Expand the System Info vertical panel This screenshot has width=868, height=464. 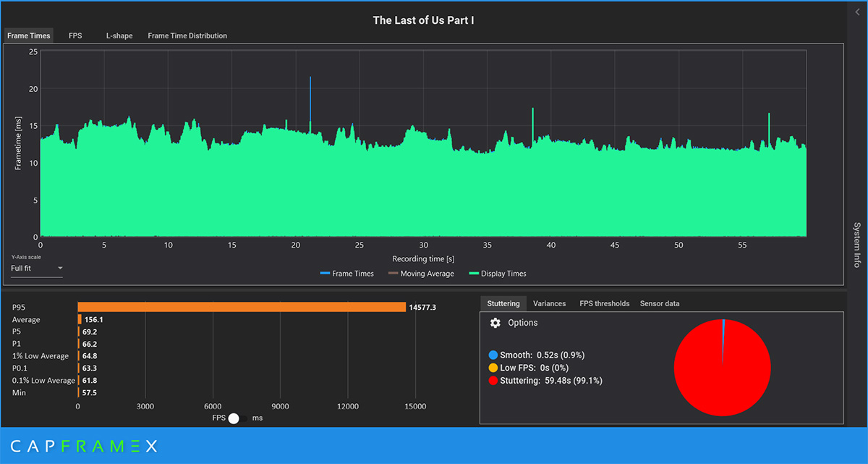coord(857,245)
